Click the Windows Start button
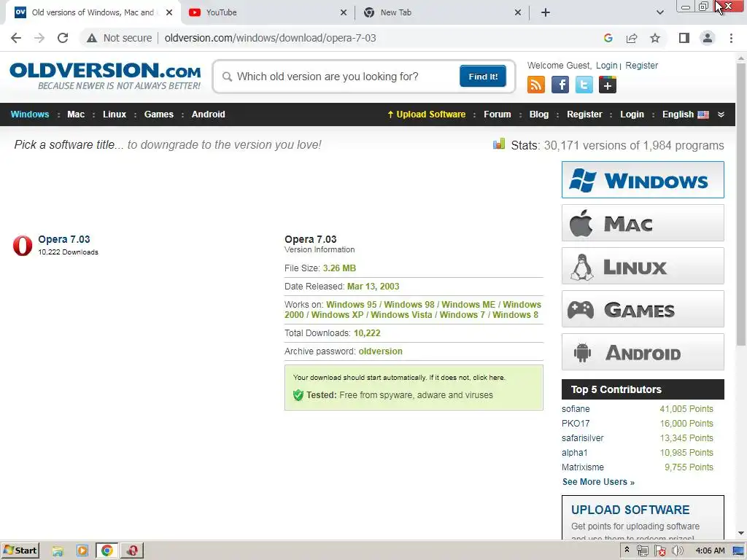 point(20,551)
